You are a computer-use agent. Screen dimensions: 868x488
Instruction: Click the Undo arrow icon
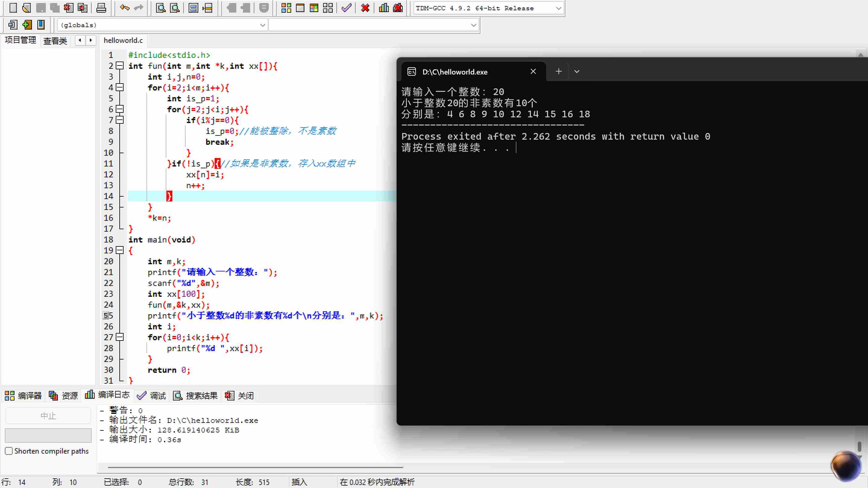(124, 8)
